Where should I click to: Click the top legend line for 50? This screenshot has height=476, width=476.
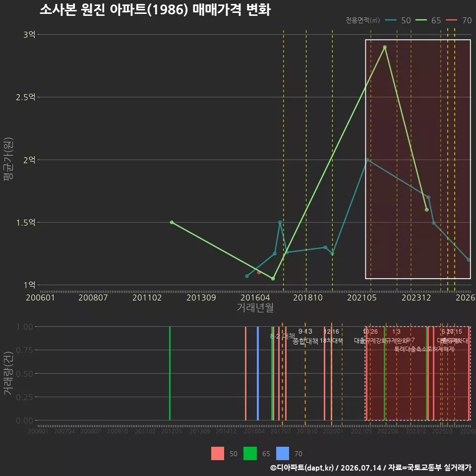[x=391, y=20]
